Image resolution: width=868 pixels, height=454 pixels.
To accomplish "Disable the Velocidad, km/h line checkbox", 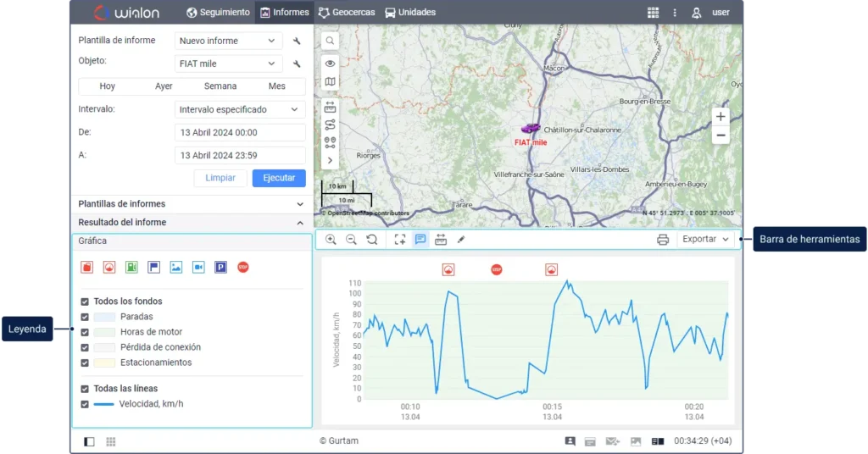I will 85,404.
